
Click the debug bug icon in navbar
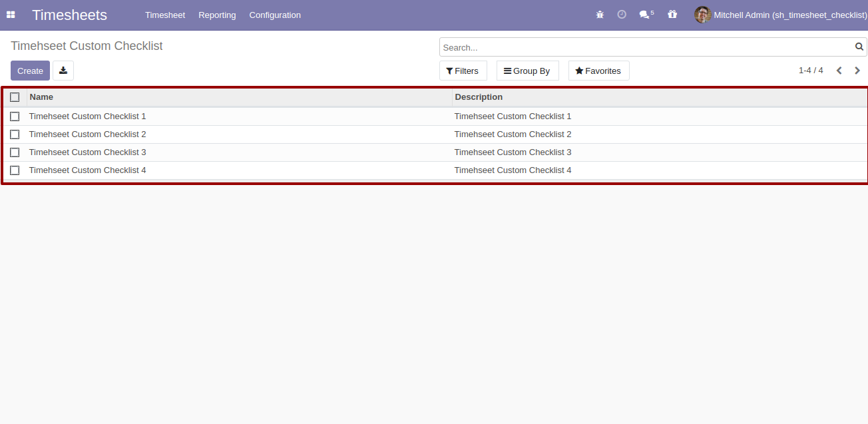pos(600,15)
